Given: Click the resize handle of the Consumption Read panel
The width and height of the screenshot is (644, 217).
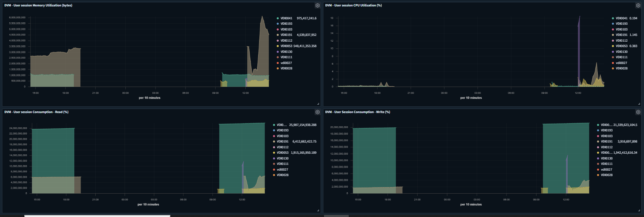Looking at the screenshot, I should (318, 211).
